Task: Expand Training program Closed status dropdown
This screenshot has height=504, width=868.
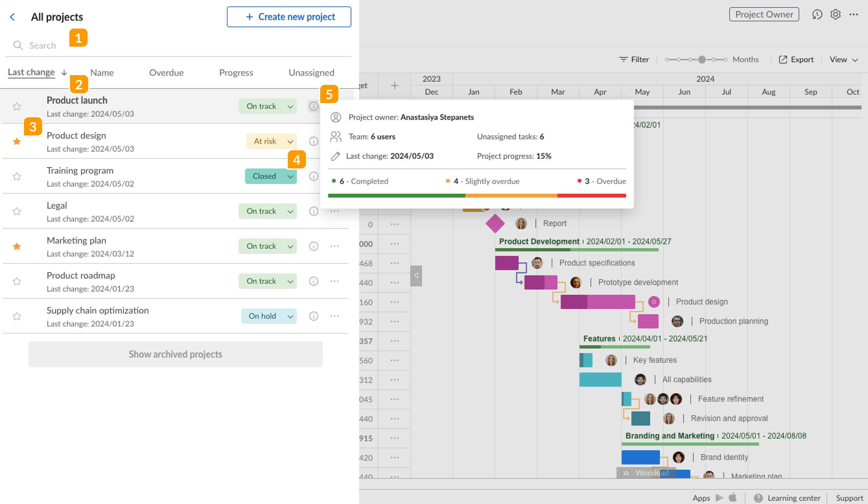Action: [290, 176]
